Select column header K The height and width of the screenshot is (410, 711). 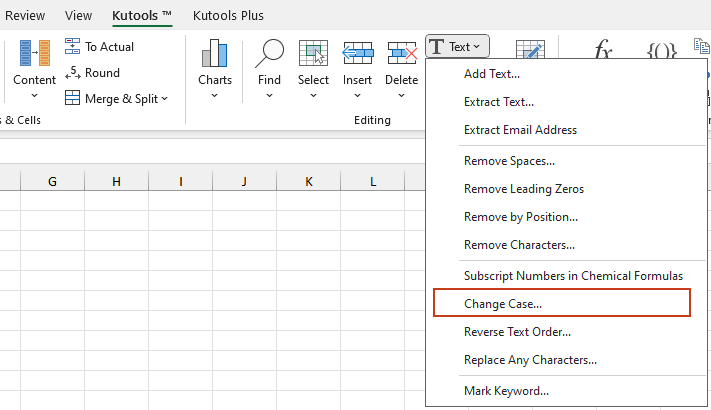(x=308, y=181)
